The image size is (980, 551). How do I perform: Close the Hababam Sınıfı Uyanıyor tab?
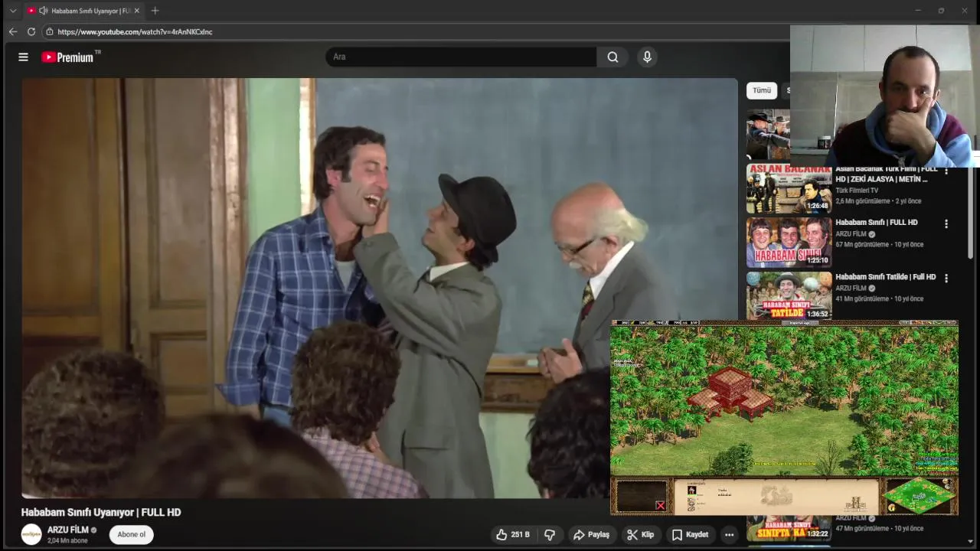coord(137,11)
